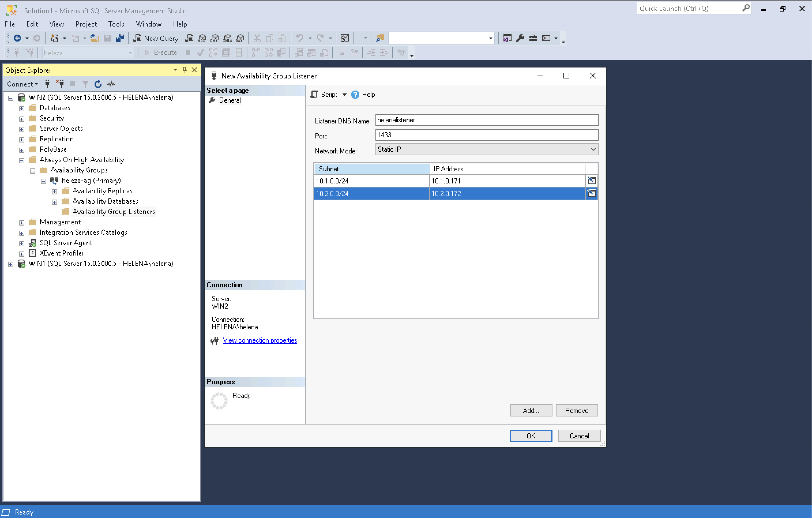Click the Activity Monitor icon in Object Explorer toolbar

click(x=111, y=84)
